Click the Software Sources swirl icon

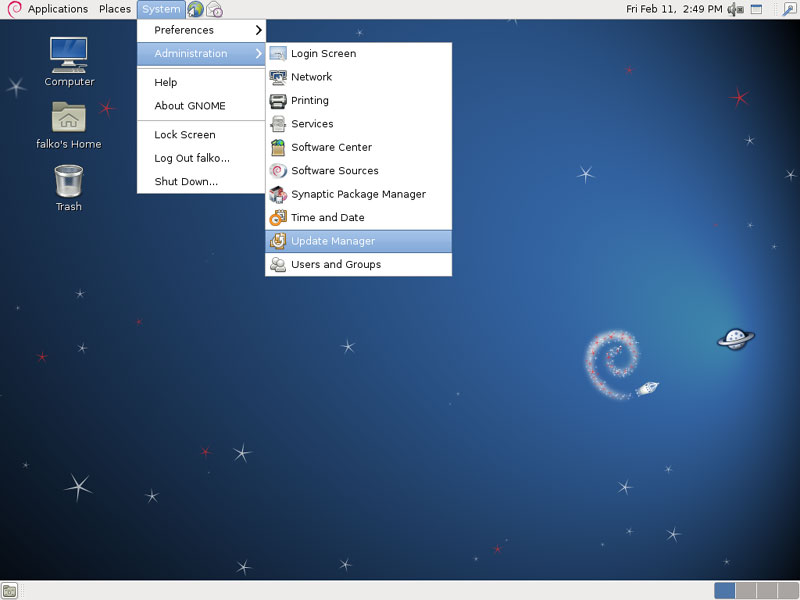click(x=278, y=170)
